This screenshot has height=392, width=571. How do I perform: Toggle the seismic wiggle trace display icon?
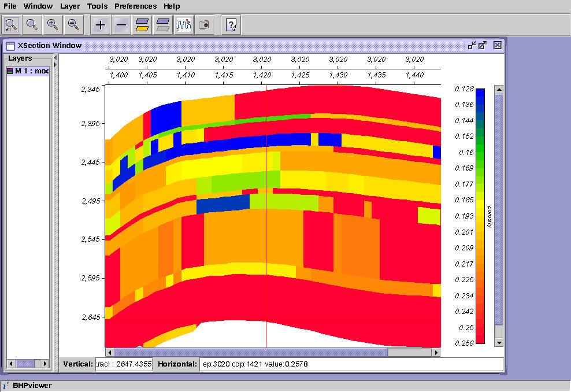(184, 25)
